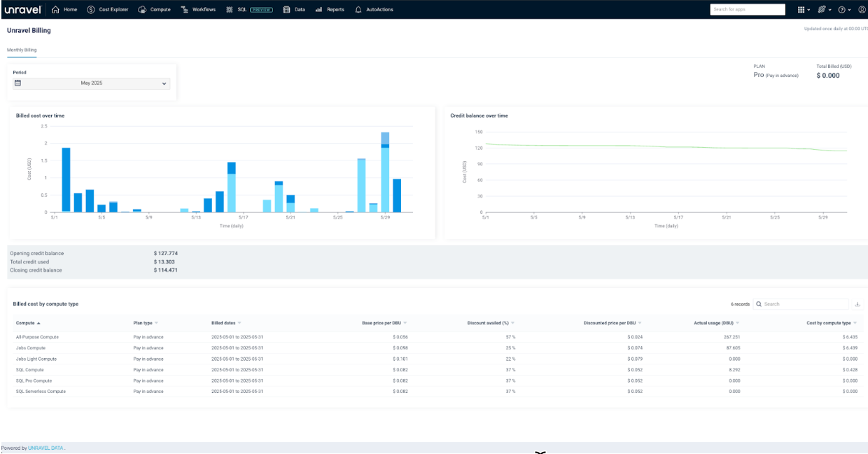Screen dimensions: 868x454
Task: Click the UNRAVEL DATA footer link
Action: pyautogui.click(x=46, y=448)
